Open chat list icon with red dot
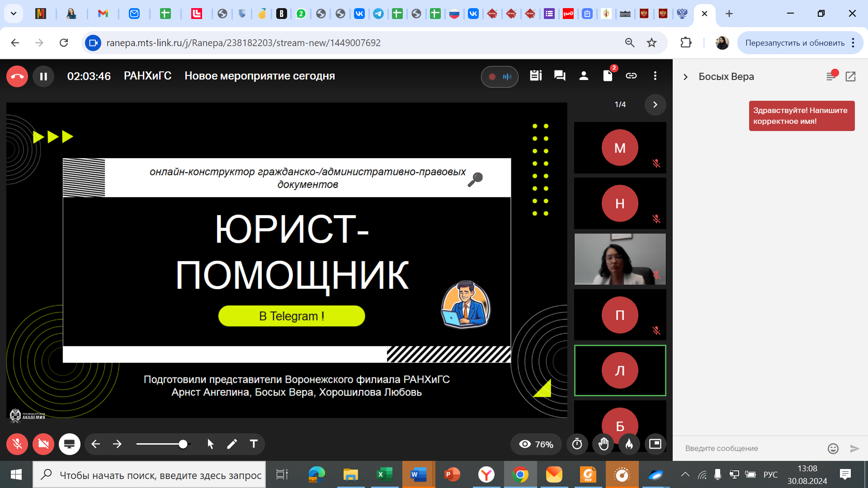Image resolution: width=868 pixels, height=488 pixels. click(x=831, y=76)
